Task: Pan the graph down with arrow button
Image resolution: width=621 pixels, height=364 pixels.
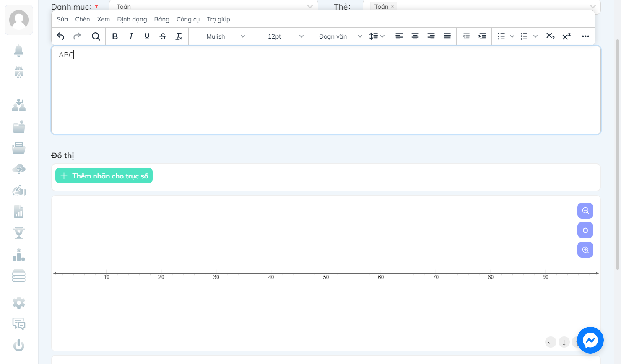Action: click(x=564, y=343)
